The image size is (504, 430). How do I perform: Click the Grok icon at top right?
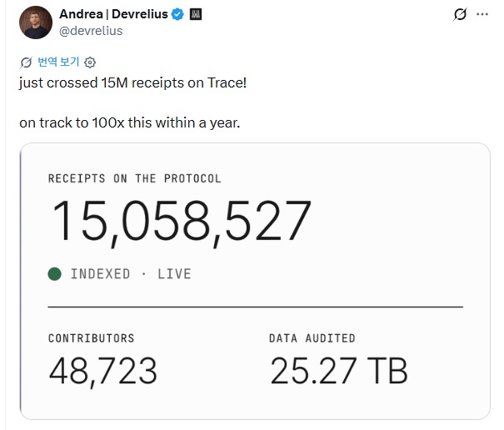(460, 14)
